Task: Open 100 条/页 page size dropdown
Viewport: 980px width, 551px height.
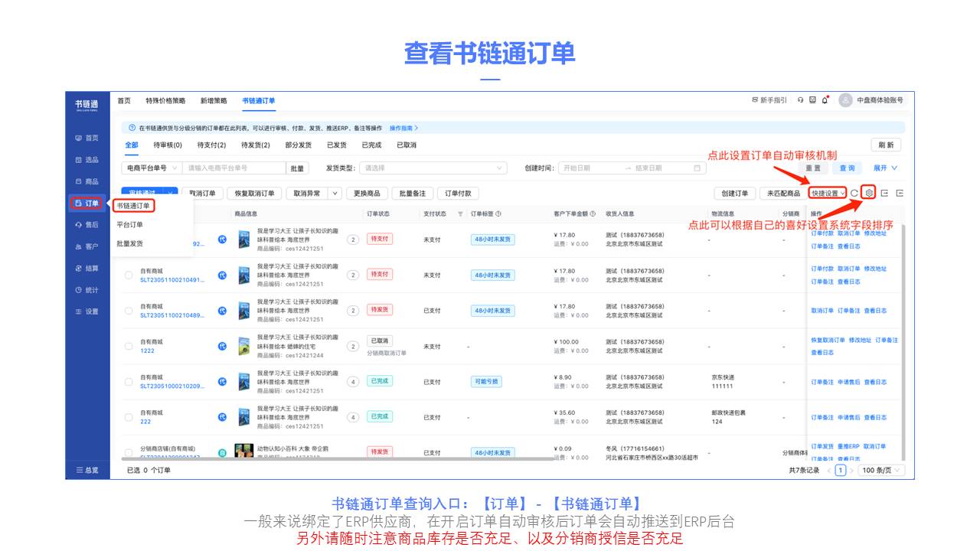Action: pos(880,470)
